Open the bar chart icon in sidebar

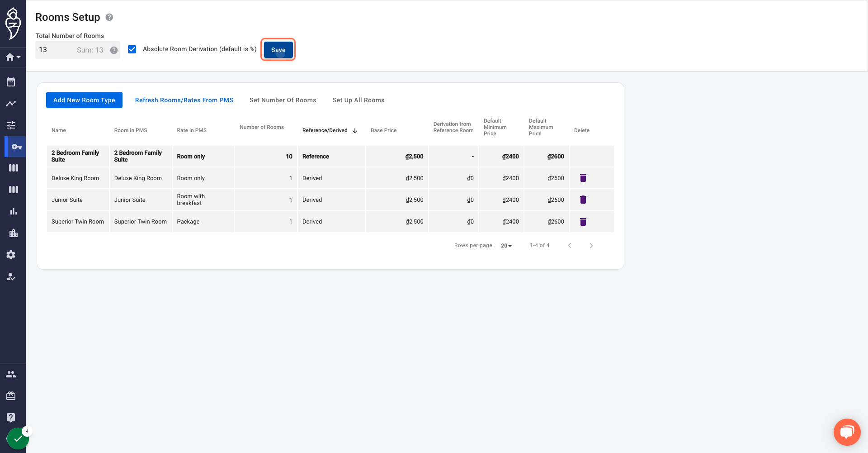click(14, 211)
